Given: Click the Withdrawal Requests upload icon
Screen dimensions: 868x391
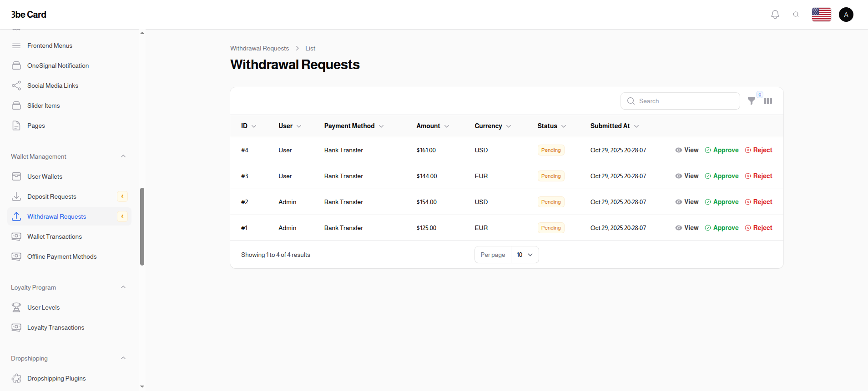Looking at the screenshot, I should (x=16, y=216).
